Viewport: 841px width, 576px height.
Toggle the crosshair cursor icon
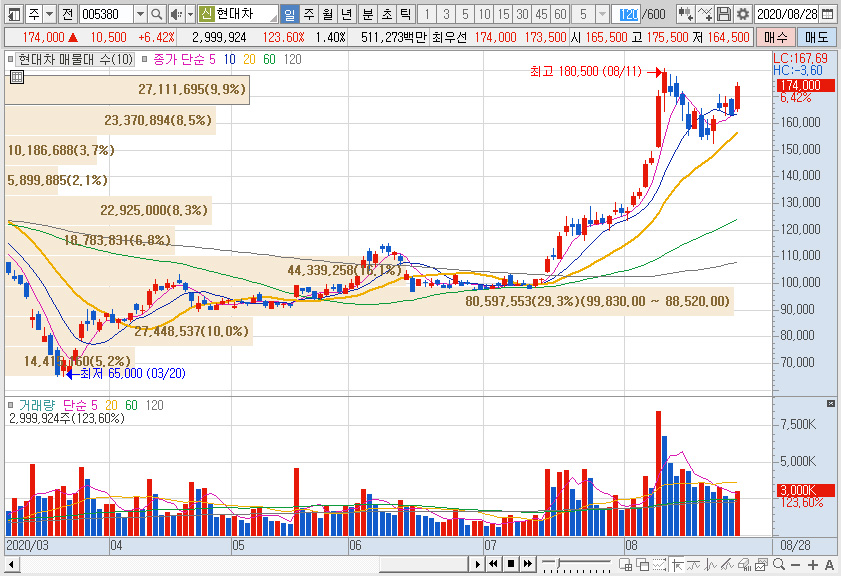[x=677, y=564]
